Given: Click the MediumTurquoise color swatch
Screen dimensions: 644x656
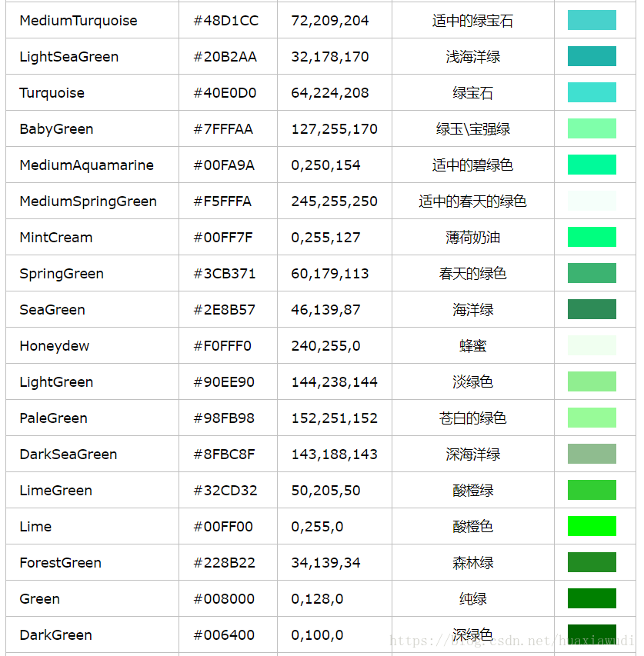Looking at the screenshot, I should [x=592, y=20].
